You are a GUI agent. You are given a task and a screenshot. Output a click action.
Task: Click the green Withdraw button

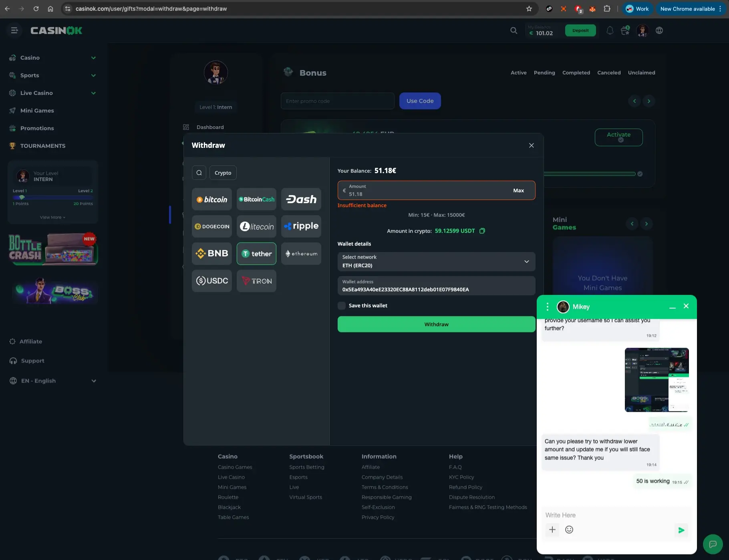[x=436, y=324]
